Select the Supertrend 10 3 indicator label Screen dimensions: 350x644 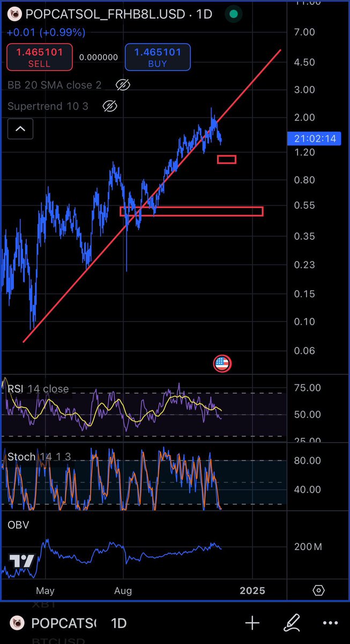point(48,106)
